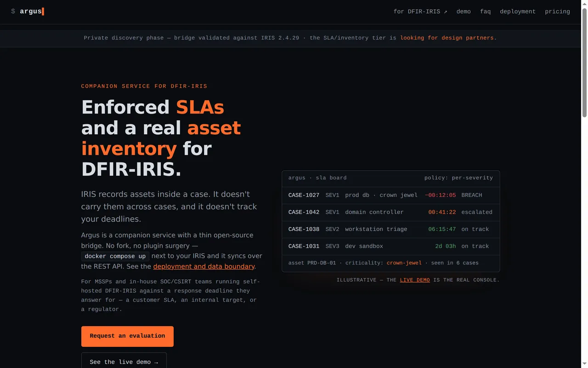Screen dimensions: 588x368
Task: Click the '−00:12:05' breach timer
Action: [x=440, y=195]
